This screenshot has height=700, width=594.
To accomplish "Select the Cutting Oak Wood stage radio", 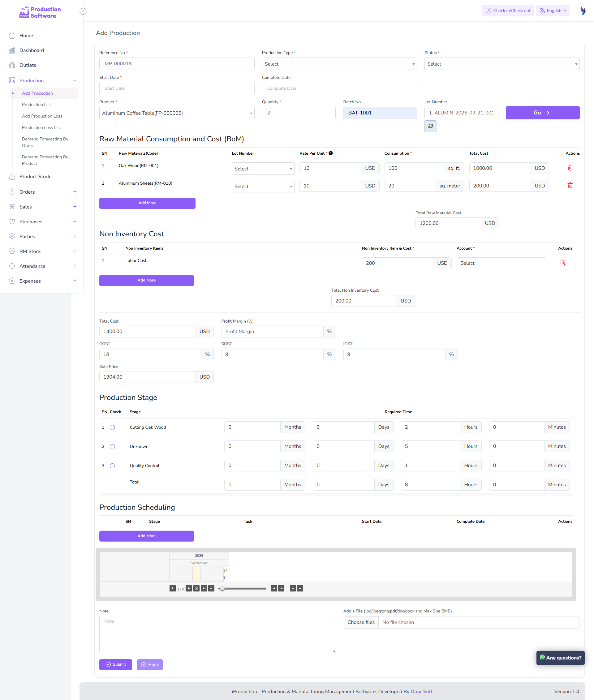I will [112, 427].
